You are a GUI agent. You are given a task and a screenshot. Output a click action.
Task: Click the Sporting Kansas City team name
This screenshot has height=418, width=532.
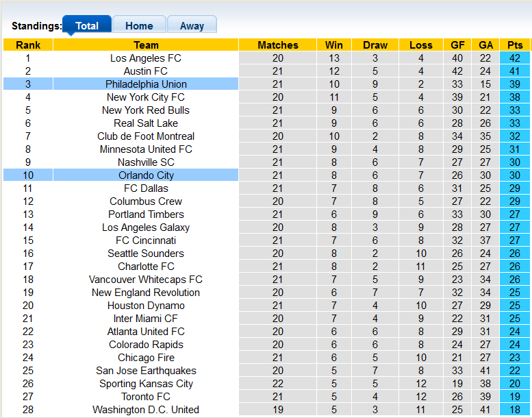(146, 384)
